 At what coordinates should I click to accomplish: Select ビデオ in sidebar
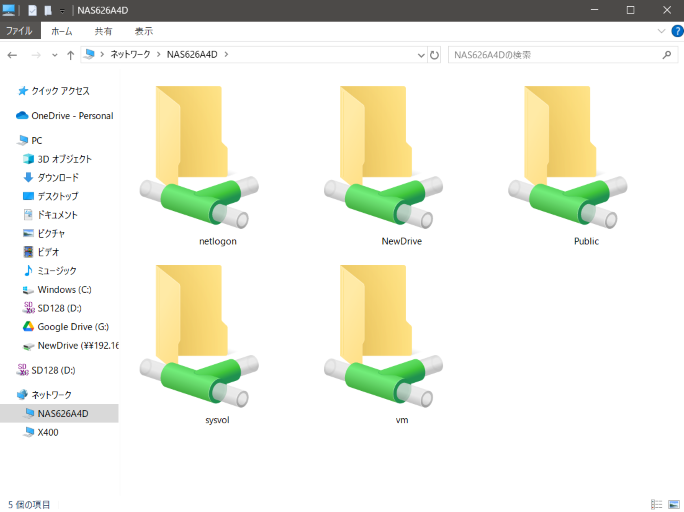(x=48, y=252)
